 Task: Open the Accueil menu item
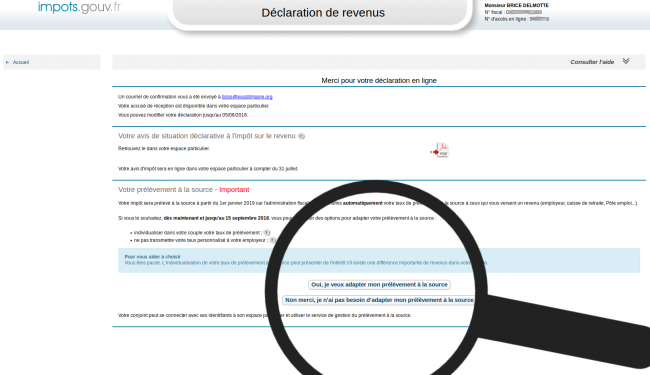(21, 62)
